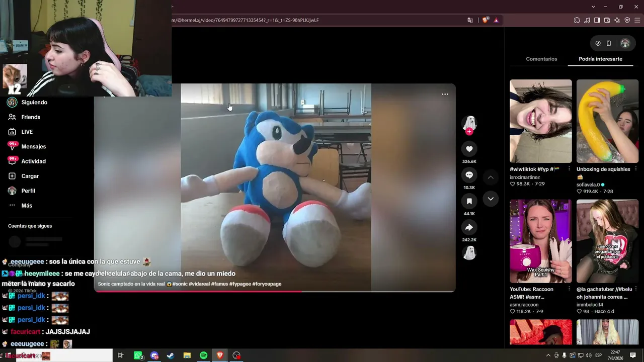Open the Brave Wallet icon
Image resolution: width=644 pixels, height=362 pixels.
tap(607, 20)
